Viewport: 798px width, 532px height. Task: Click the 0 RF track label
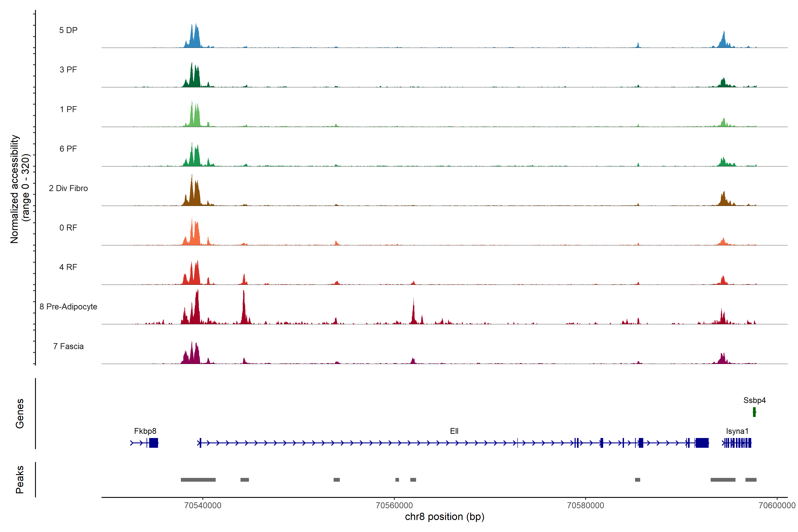click(x=68, y=228)
